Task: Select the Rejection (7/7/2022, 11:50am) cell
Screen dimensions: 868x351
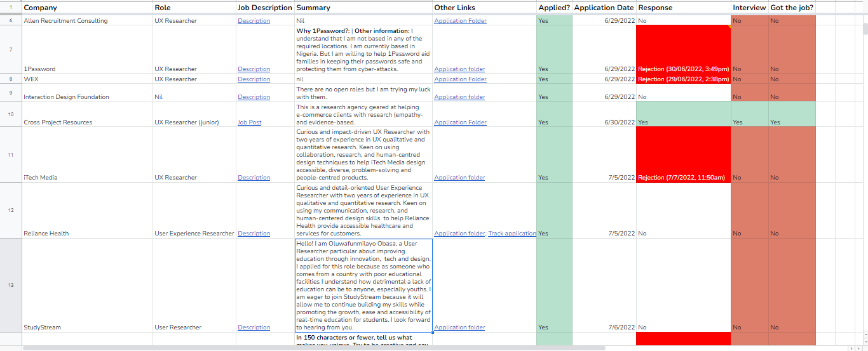Action: click(x=684, y=155)
